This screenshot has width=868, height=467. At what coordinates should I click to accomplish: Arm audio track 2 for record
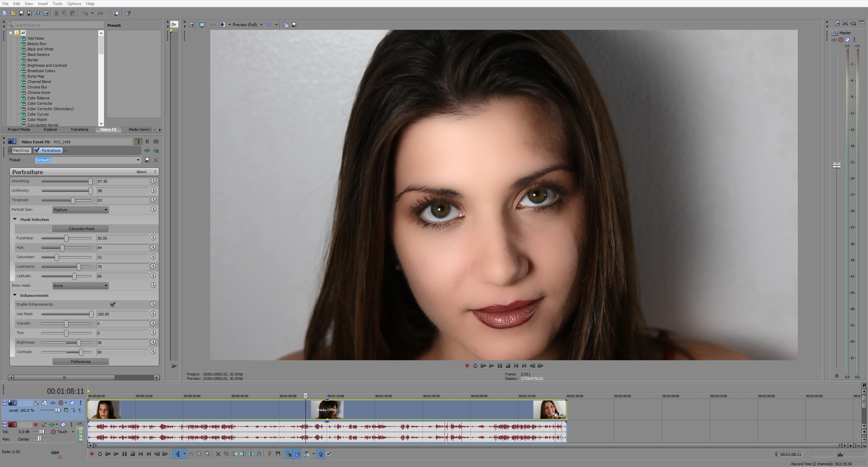point(35,424)
